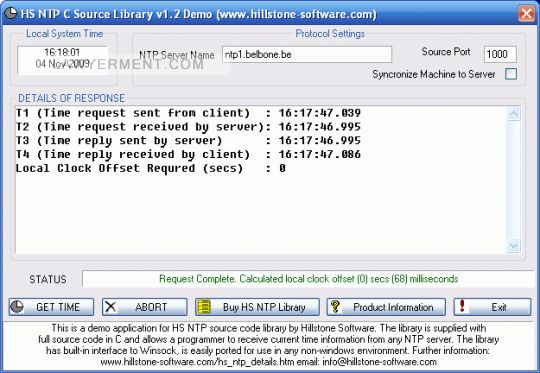540x373 pixels.
Task: Click the Source Port label
Action: pos(446,52)
